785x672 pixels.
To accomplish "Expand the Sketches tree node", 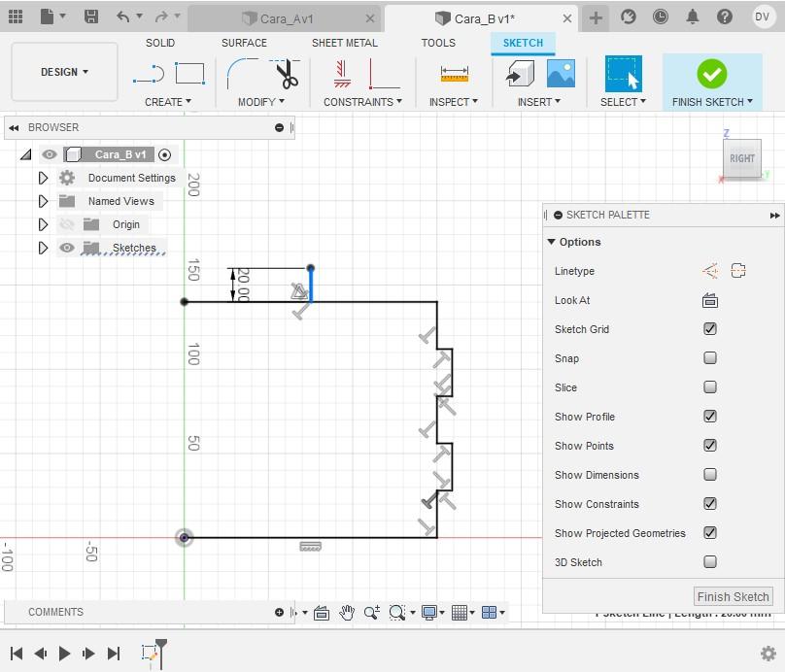I will point(43,248).
